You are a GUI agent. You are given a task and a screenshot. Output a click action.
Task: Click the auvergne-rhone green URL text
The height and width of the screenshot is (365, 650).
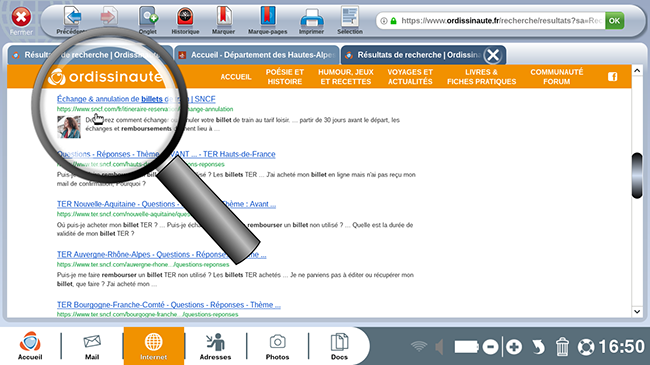click(143, 265)
